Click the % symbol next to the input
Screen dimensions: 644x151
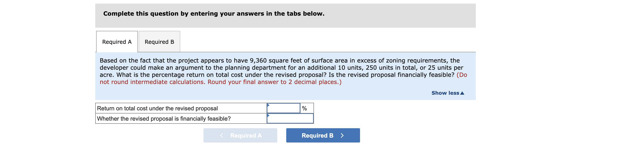pyautogui.click(x=304, y=108)
